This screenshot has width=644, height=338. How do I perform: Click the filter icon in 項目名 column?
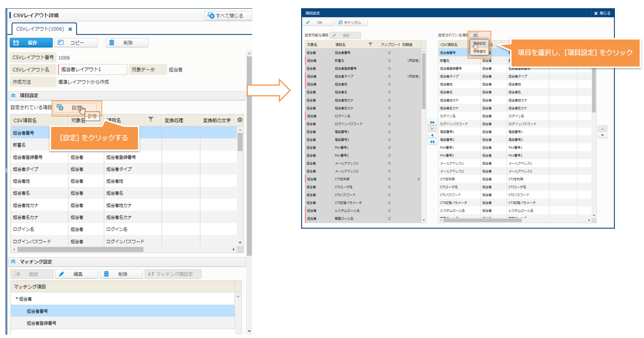pyautogui.click(x=151, y=120)
